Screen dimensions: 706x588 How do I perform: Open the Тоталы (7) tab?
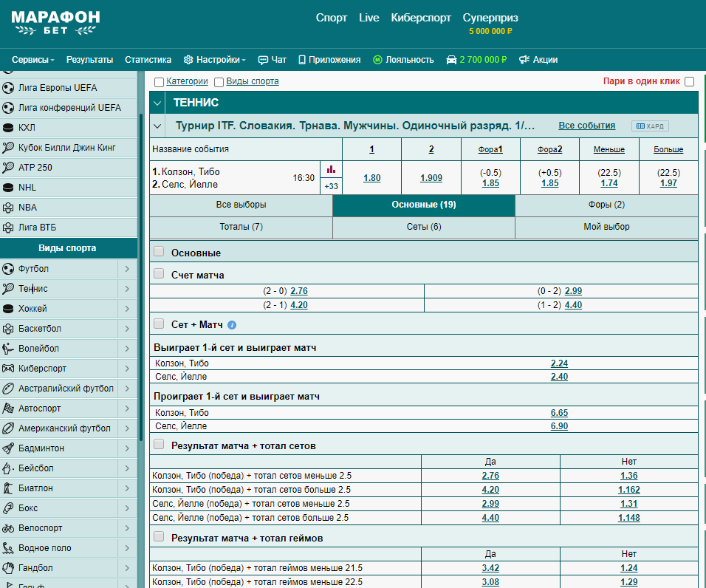tap(241, 227)
